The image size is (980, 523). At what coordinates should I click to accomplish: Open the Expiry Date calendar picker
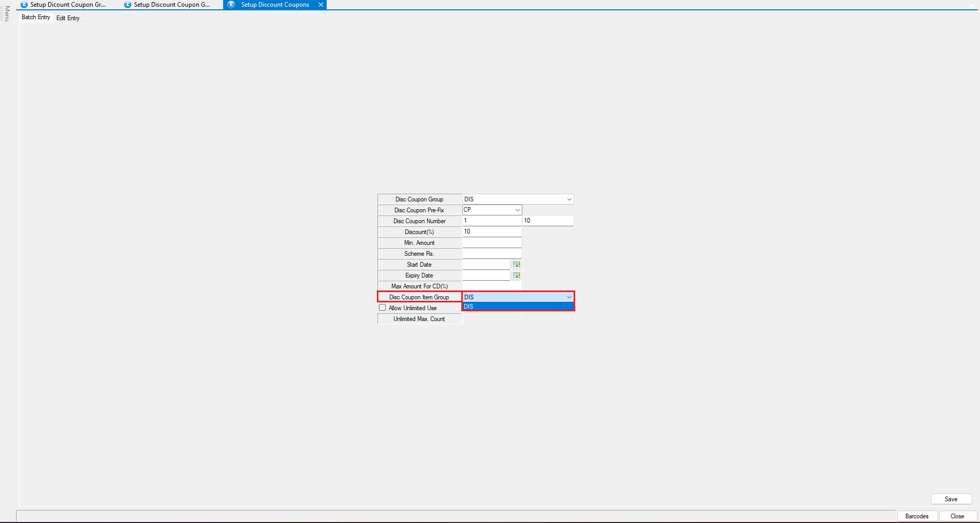pos(516,275)
